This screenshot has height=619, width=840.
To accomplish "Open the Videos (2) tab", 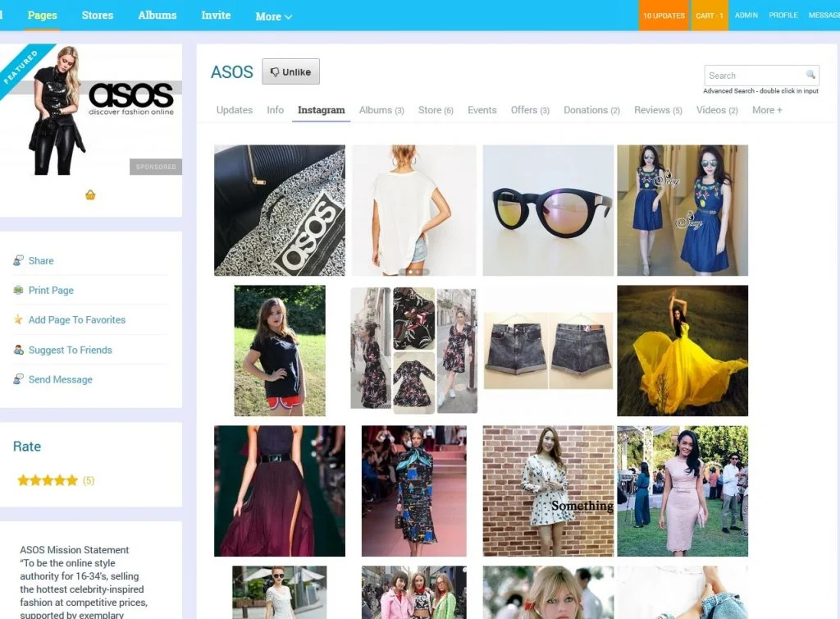I will coord(717,110).
